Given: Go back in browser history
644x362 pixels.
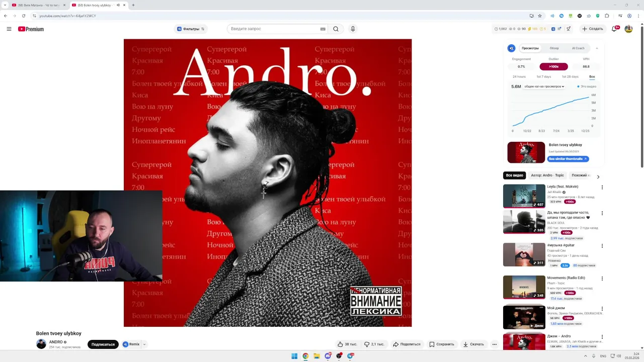Looking at the screenshot, I should [x=6, y=16].
